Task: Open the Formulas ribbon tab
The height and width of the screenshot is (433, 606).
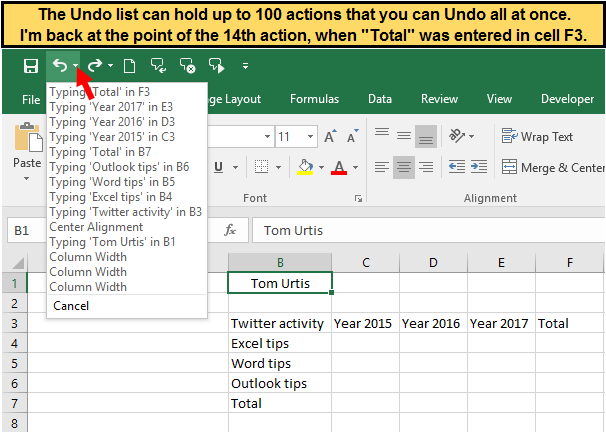Action: point(314,99)
